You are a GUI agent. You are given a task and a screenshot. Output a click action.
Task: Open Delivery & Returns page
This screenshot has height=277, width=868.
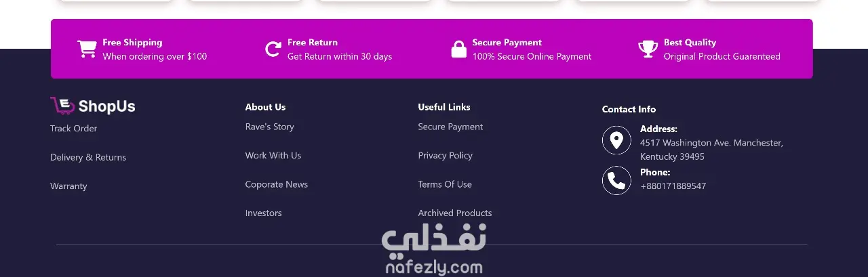click(88, 157)
